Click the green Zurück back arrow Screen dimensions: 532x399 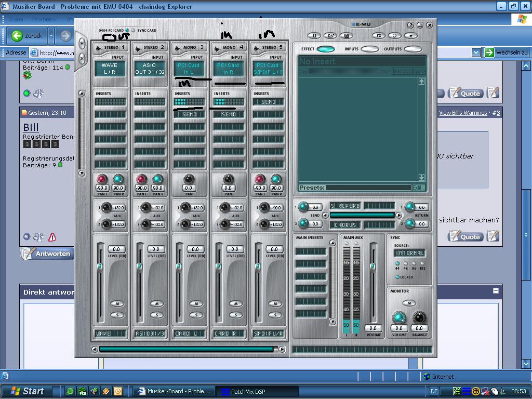[17, 36]
